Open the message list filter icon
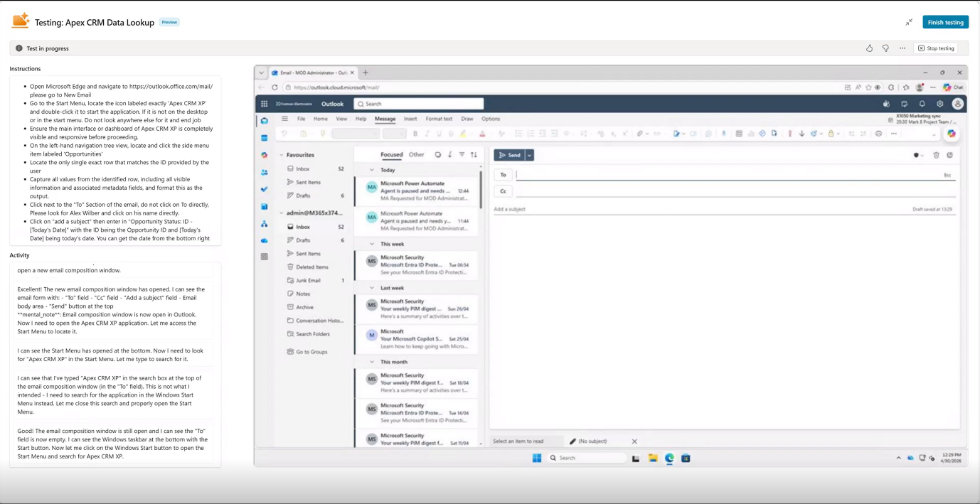 [x=462, y=154]
